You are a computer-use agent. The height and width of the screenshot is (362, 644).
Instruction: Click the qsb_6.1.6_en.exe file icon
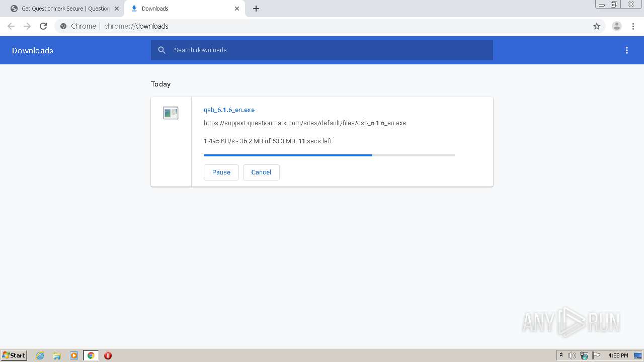coord(171,113)
